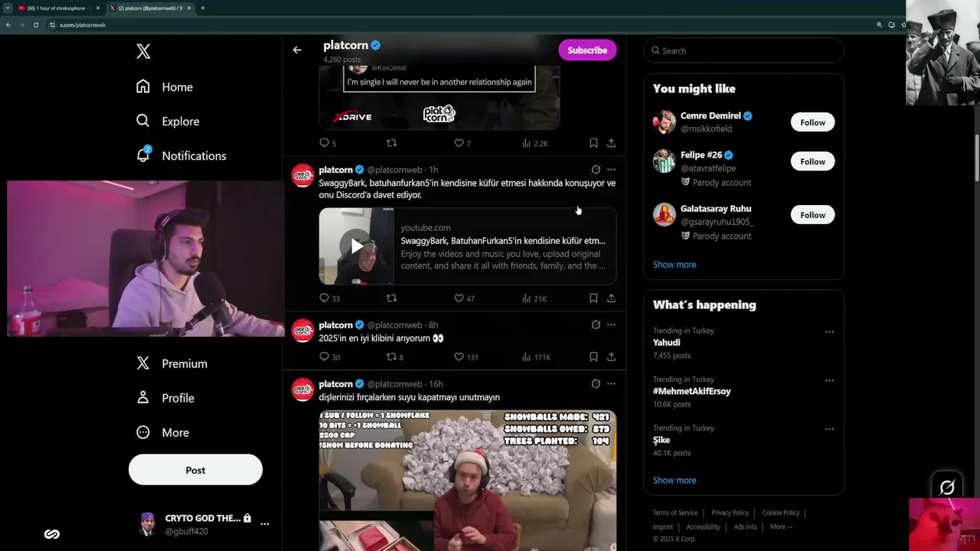Open more options on the 2025 klibini post
The image size is (980, 551).
611,324
